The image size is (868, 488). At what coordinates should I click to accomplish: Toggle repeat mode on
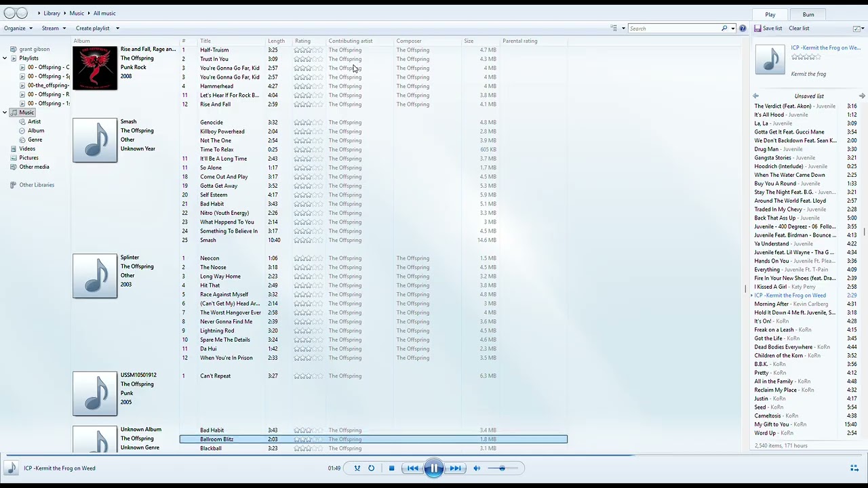[371, 468]
